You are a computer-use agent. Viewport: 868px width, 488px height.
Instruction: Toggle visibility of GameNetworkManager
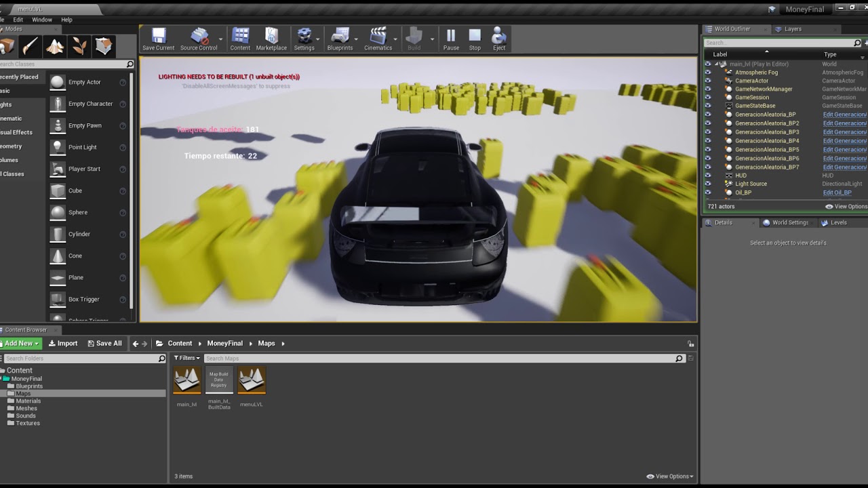[708, 89]
